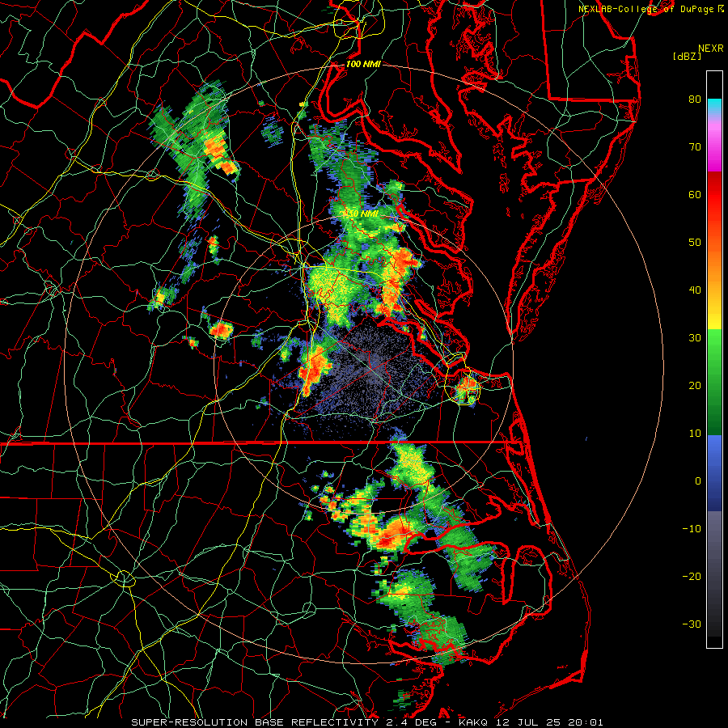
Task: Click the 60 dBZ scale value
Action: pyautogui.click(x=695, y=194)
